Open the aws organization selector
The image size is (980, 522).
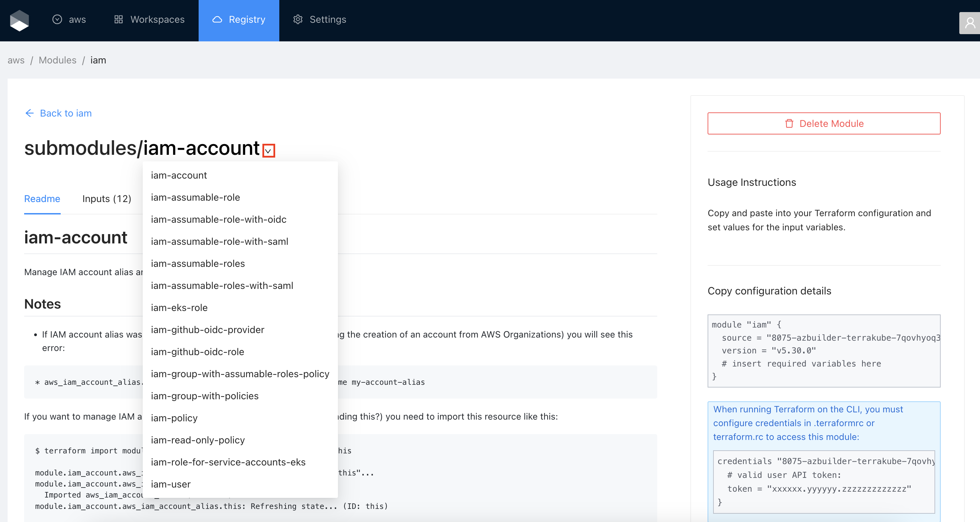pos(69,19)
